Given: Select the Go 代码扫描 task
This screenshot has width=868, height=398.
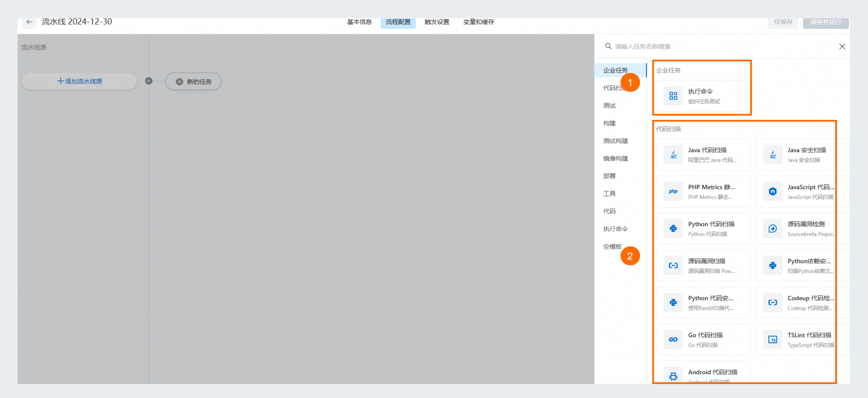Looking at the screenshot, I should pyautogui.click(x=703, y=339).
